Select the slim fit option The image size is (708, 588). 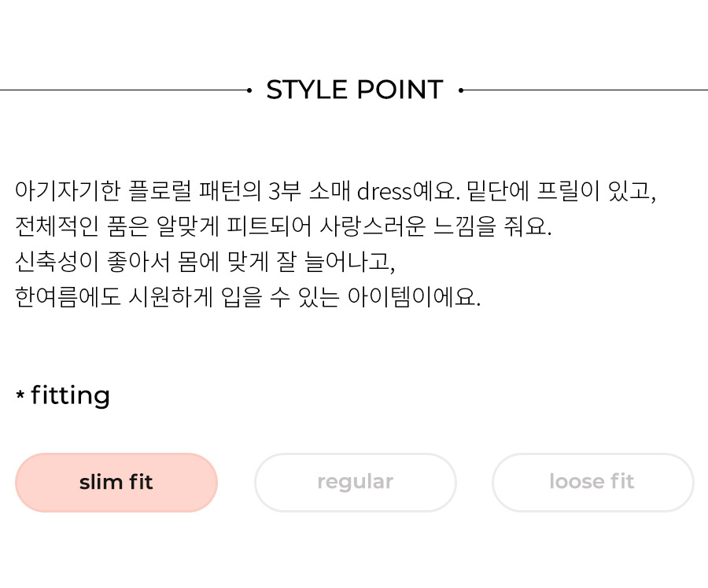point(116,483)
